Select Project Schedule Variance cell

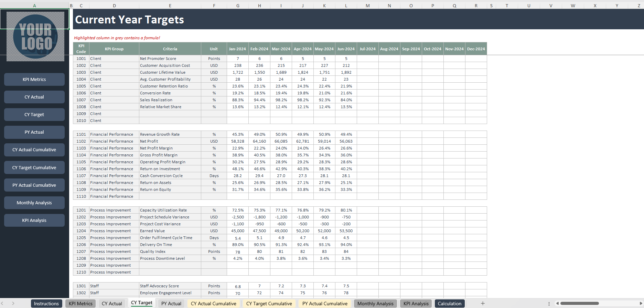170,217
